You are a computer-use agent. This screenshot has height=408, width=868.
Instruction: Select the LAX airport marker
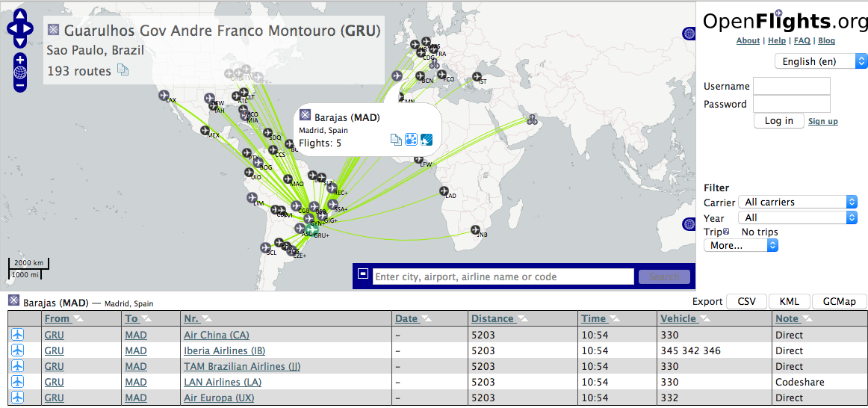[x=164, y=95]
